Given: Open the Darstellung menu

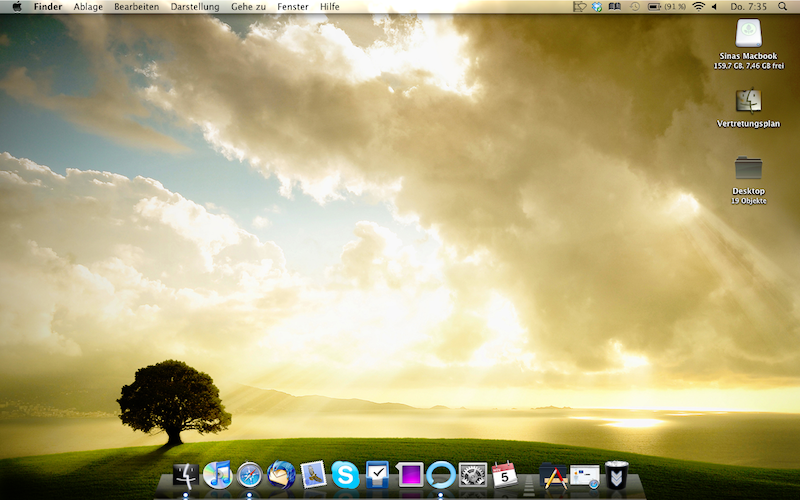Looking at the screenshot, I should [195, 7].
